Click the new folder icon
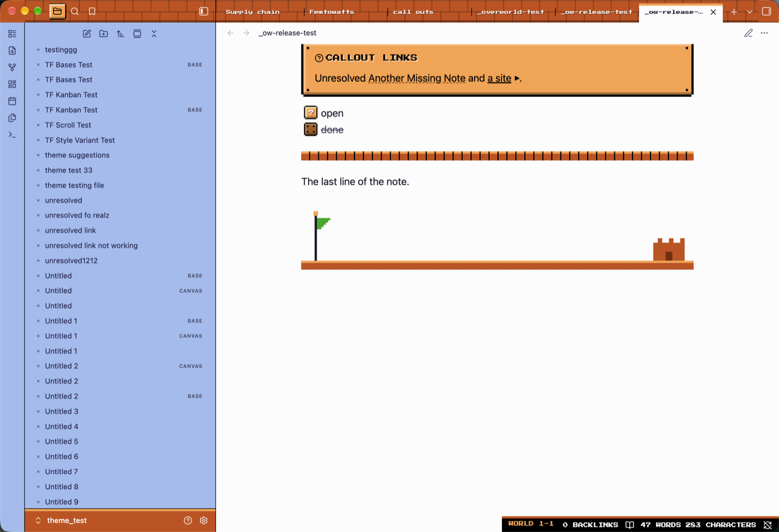 pos(103,34)
